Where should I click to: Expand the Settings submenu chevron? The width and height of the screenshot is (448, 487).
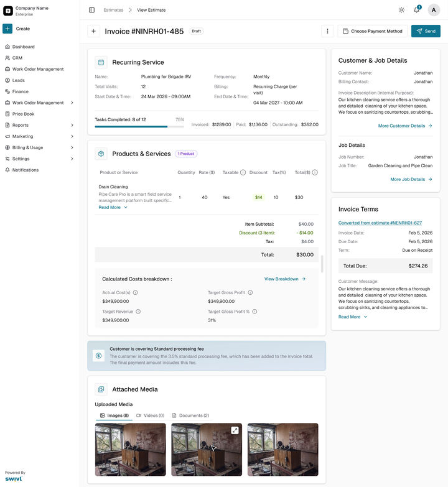72,159
